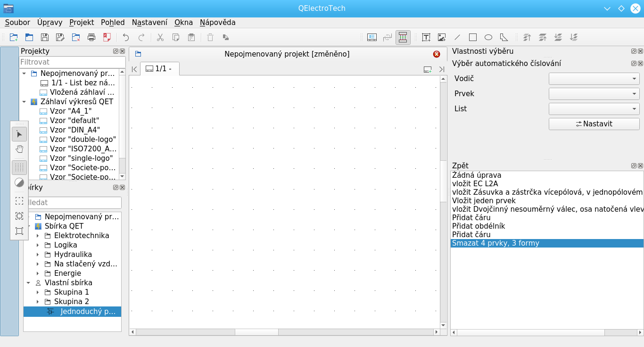Switch to the 1/1 sheet tab
This screenshot has width=644, height=347.
pyautogui.click(x=159, y=69)
